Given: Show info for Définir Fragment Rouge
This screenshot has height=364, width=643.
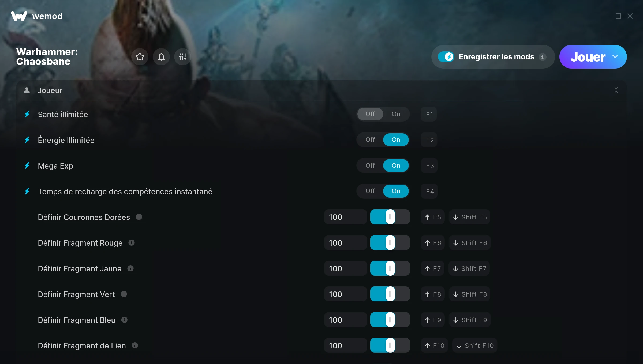Looking at the screenshot, I should pos(132,242).
